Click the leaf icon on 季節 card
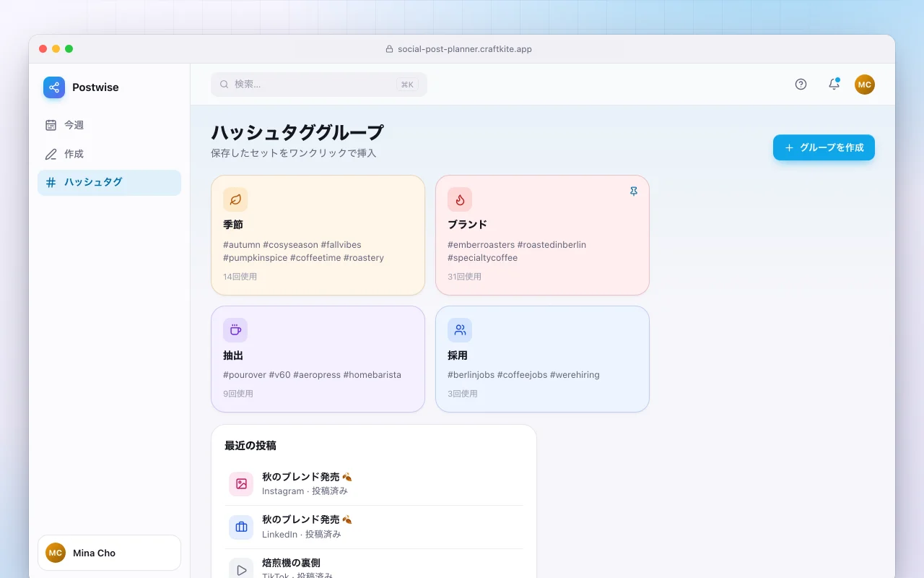The width and height of the screenshot is (924, 578). [x=235, y=199]
